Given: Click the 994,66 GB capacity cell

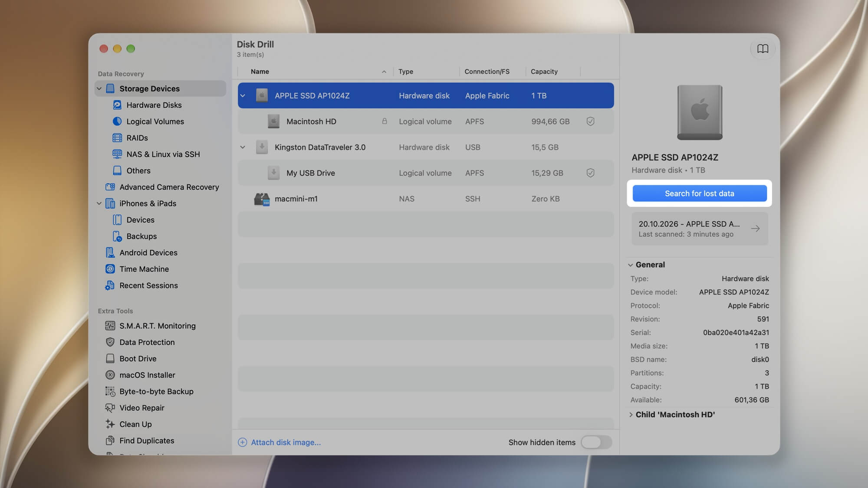Looking at the screenshot, I should click(x=550, y=121).
